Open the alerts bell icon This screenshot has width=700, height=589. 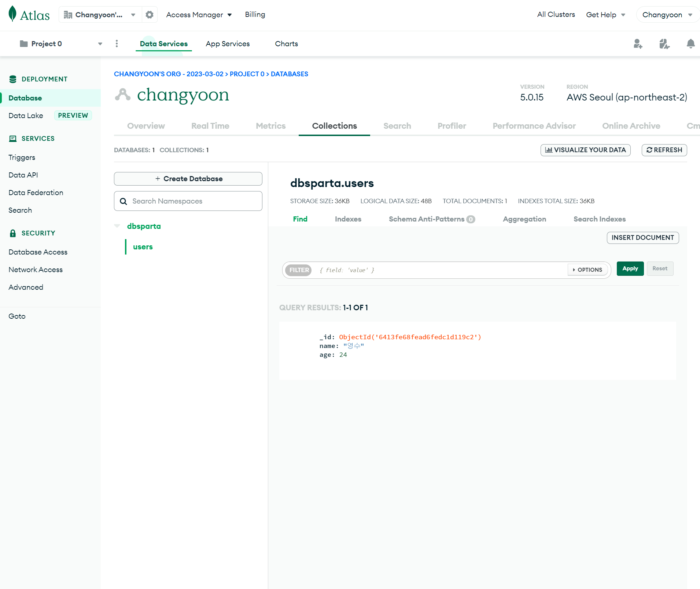pos(690,44)
